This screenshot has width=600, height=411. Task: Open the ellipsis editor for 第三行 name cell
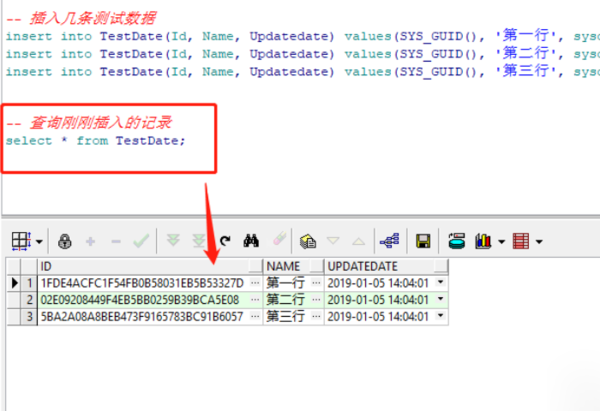point(316,316)
